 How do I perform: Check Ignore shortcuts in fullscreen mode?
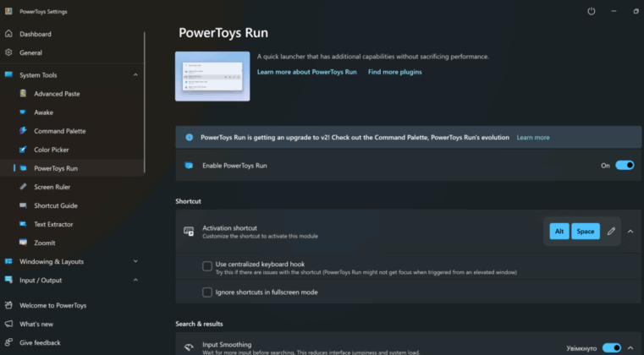(207, 292)
